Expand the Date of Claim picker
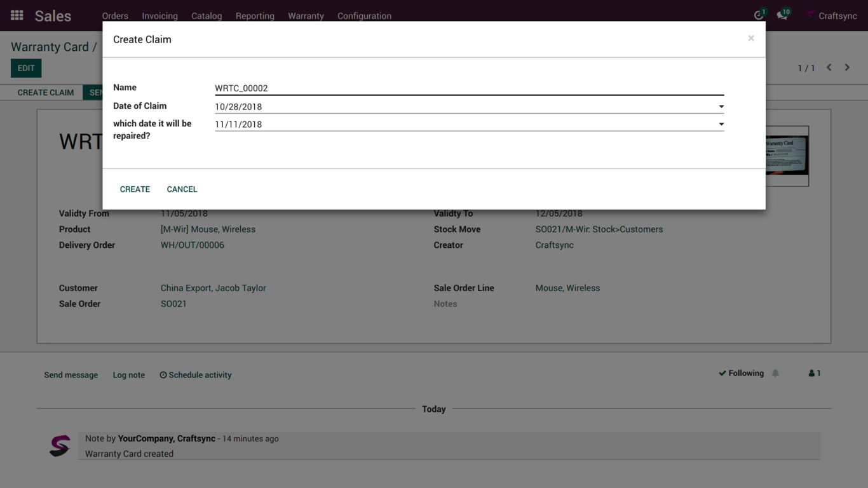 click(721, 107)
